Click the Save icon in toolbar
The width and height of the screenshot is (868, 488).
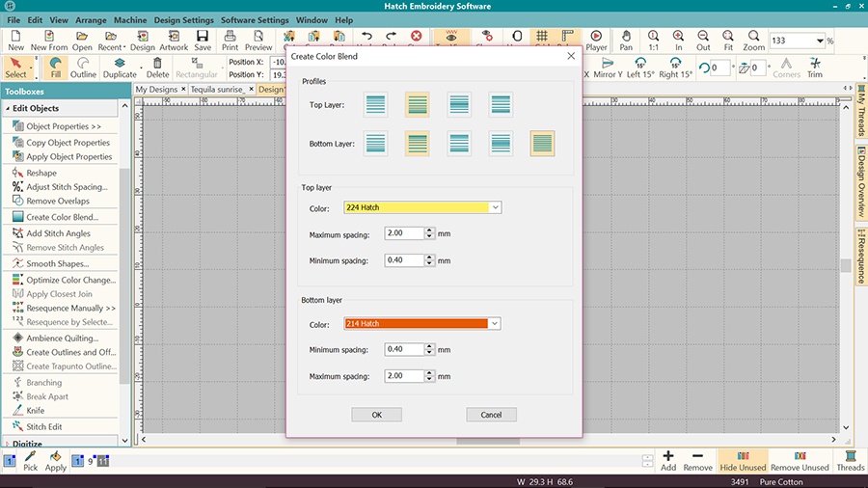pyautogui.click(x=203, y=40)
